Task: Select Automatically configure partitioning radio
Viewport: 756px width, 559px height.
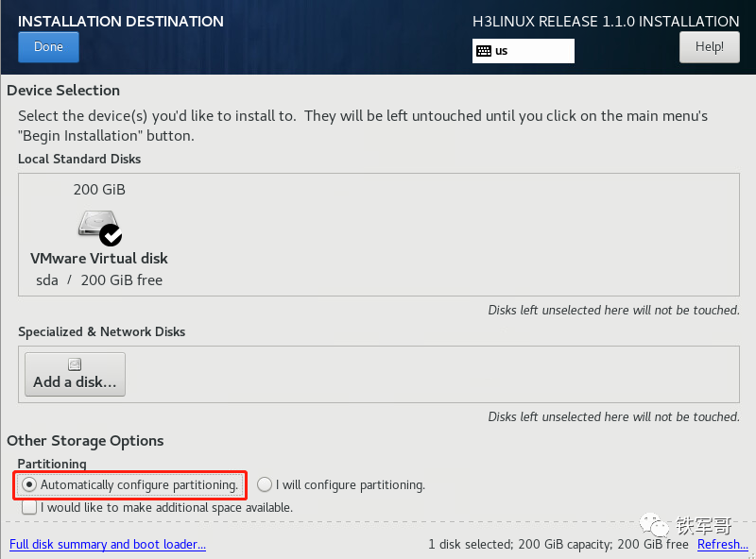Action: (29, 484)
